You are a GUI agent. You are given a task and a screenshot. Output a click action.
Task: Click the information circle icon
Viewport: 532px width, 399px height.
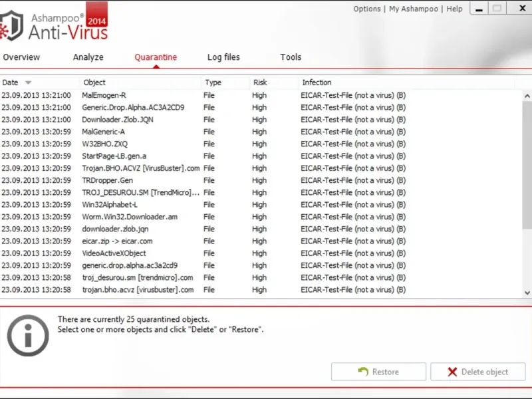pos(28,336)
